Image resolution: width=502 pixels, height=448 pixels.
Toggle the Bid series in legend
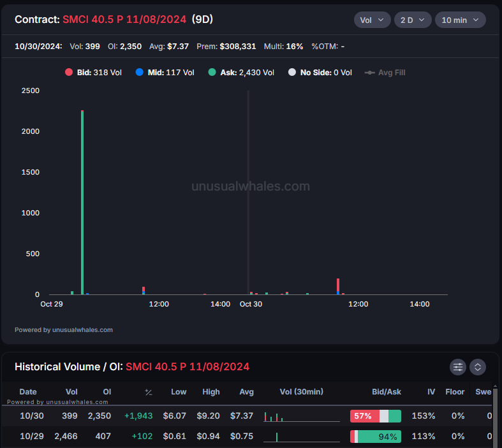coord(93,73)
